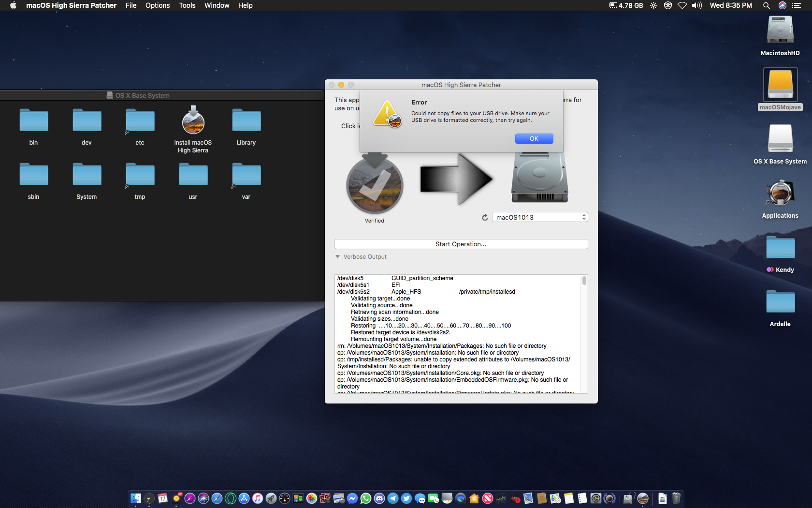Click the date and time Wed 8:35 PM
This screenshot has width=812, height=508.
pyautogui.click(x=731, y=5)
